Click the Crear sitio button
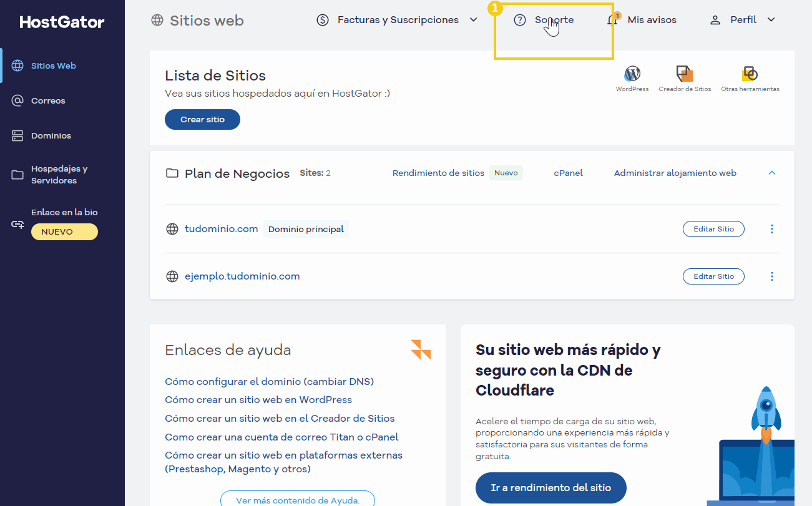812x506 pixels. (x=202, y=119)
